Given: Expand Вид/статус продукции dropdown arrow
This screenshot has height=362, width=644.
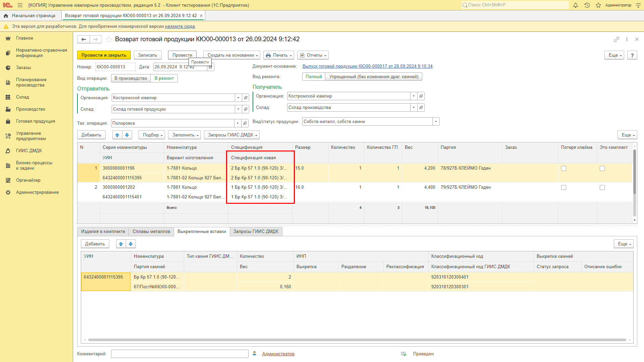Looking at the screenshot, I should tap(436, 122).
